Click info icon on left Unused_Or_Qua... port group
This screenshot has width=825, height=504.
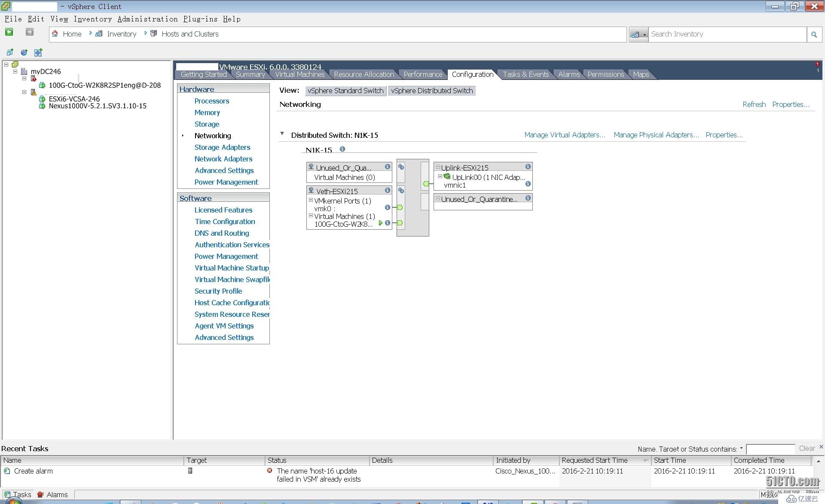click(388, 167)
